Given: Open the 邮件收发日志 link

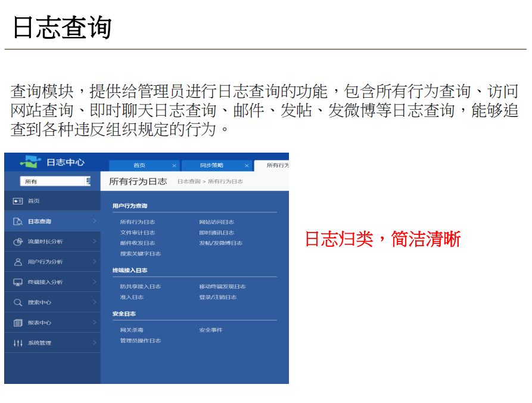Looking at the screenshot, I should coord(138,243).
